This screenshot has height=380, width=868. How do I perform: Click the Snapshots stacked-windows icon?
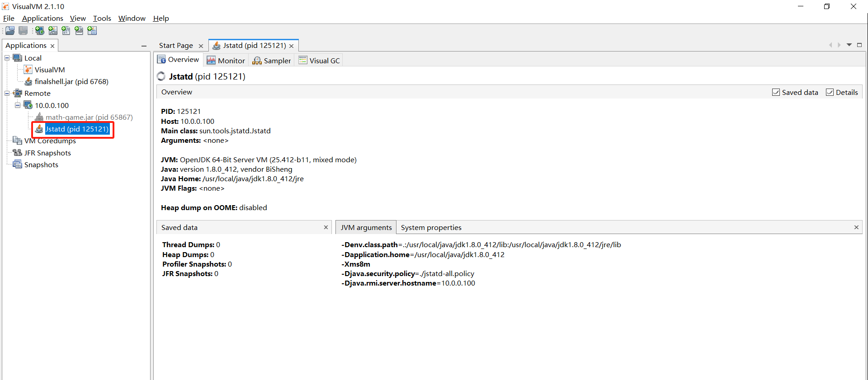(x=18, y=164)
